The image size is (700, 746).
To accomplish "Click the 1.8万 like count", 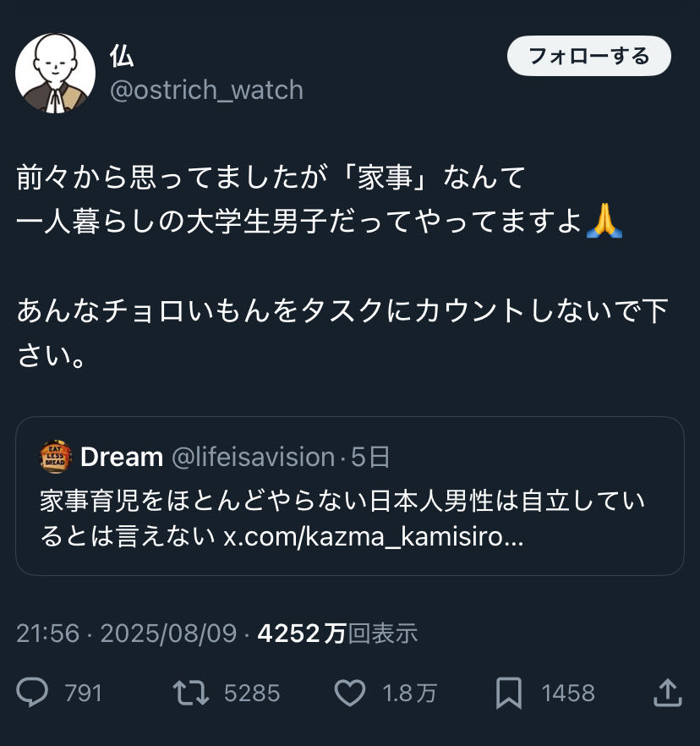I will tap(409, 694).
